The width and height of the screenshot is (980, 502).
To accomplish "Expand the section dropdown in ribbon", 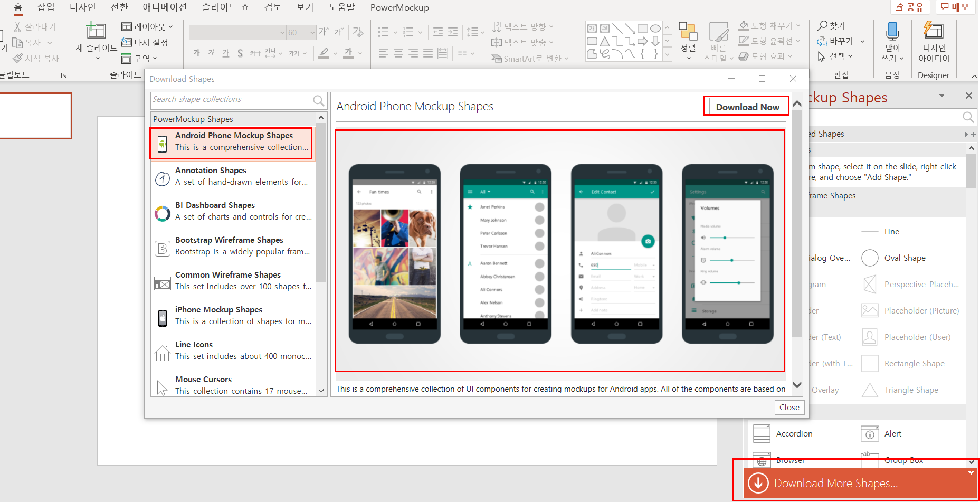I will point(155,58).
